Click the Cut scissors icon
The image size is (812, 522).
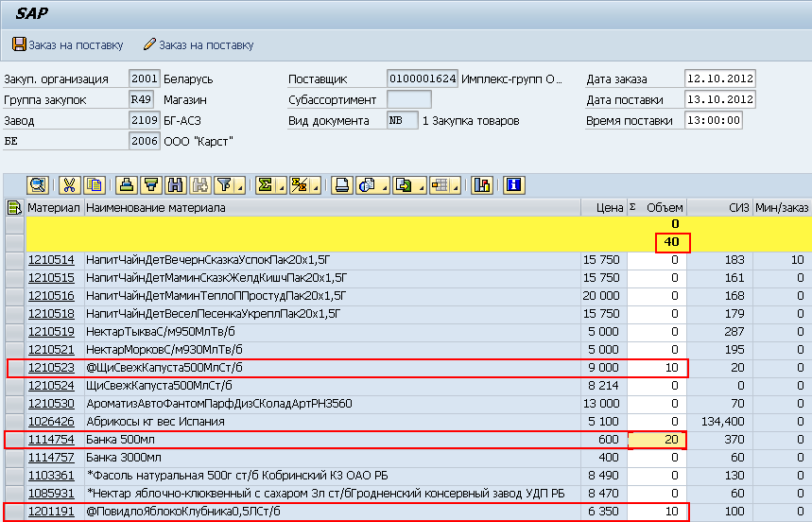[x=69, y=185]
